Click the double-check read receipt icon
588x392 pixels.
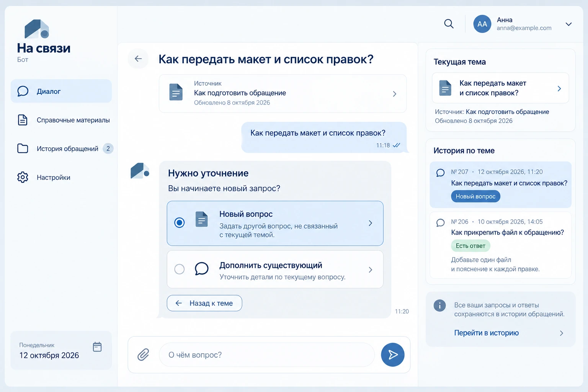pyautogui.click(x=397, y=145)
